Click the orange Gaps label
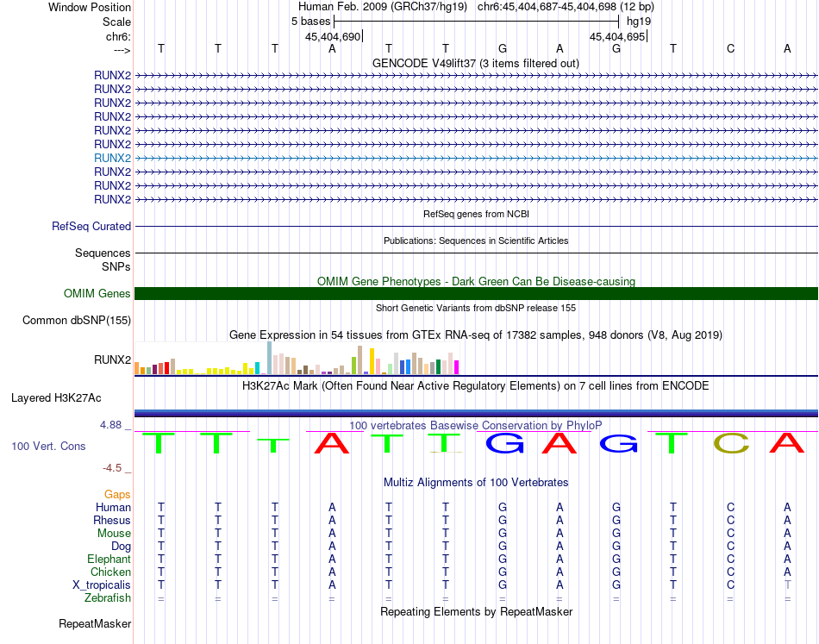Viewport: 819px width, 644px height. pos(117,494)
